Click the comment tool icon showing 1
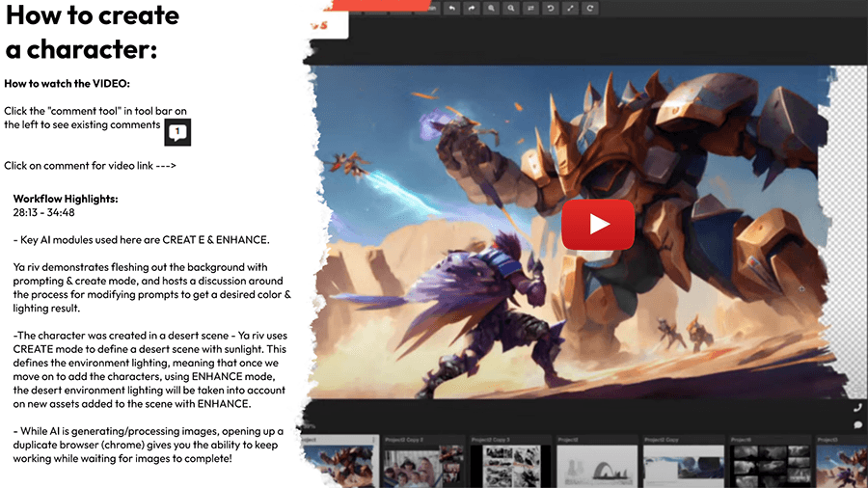 tap(177, 132)
